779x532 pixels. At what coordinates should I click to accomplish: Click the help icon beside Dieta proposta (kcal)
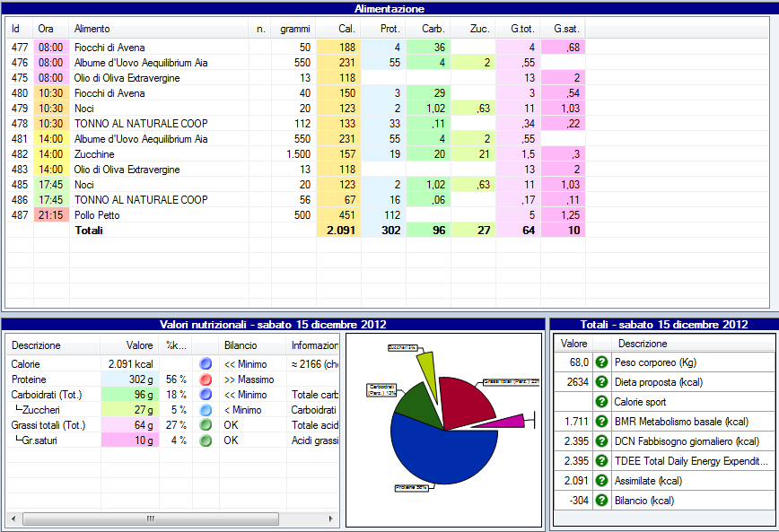click(602, 381)
